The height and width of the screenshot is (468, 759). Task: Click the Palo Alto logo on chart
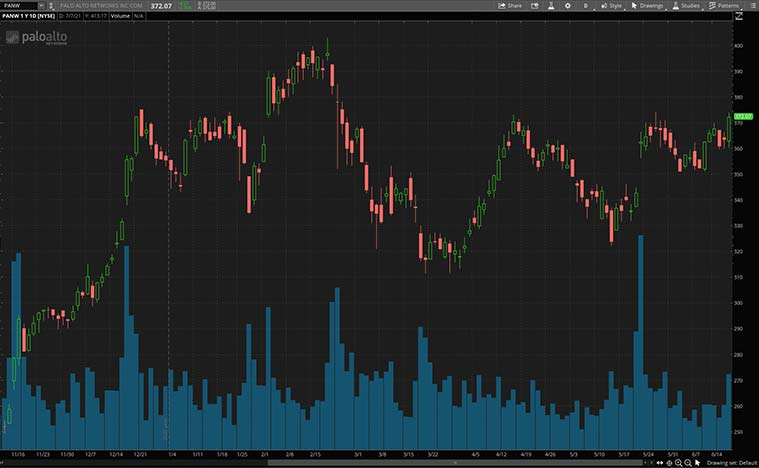pyautogui.click(x=37, y=37)
